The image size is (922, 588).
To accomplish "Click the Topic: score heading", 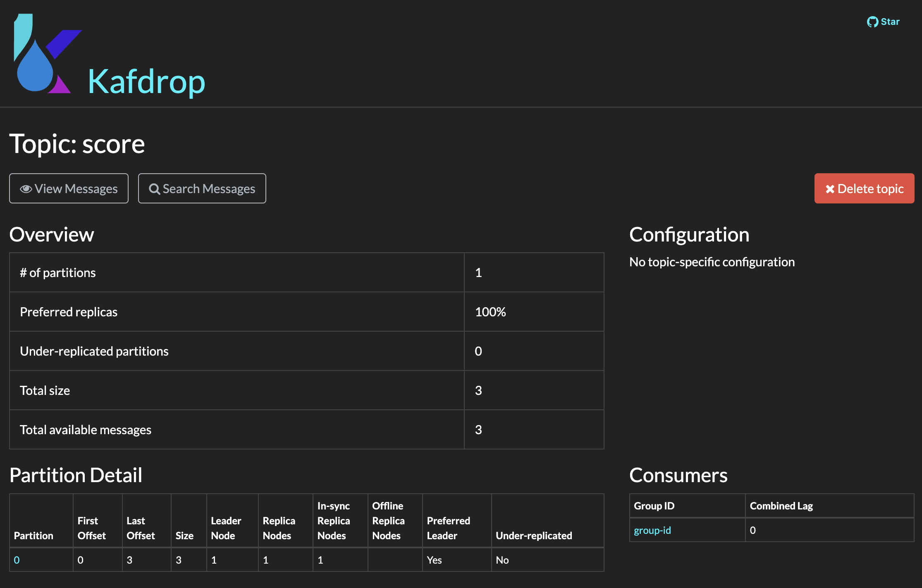I will coord(77,144).
